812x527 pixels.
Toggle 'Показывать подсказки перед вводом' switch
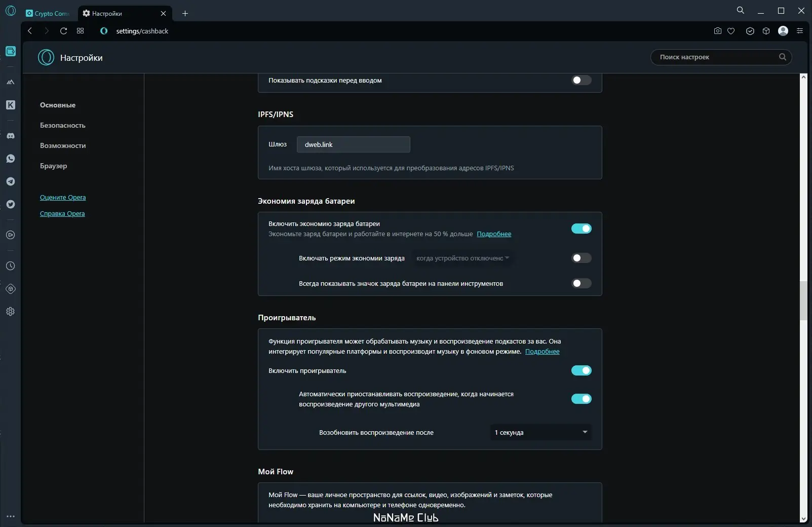(x=582, y=80)
